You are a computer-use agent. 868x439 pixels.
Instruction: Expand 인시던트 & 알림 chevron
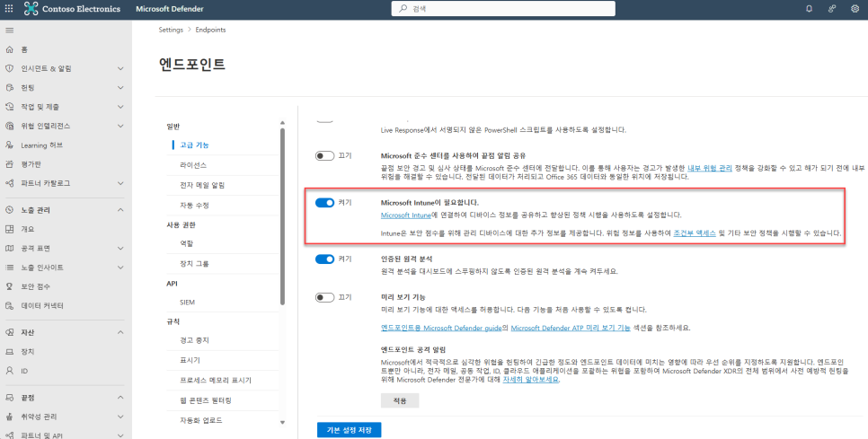[x=120, y=68]
